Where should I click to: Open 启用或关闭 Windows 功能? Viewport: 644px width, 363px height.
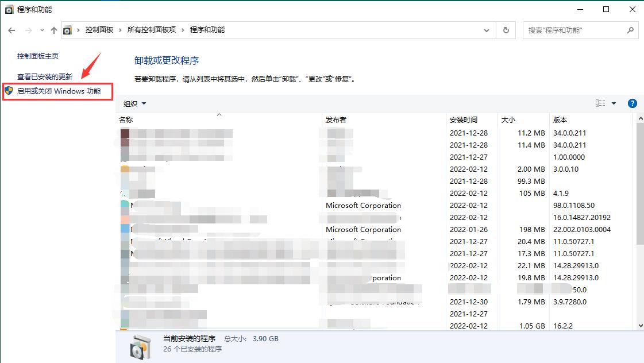59,91
